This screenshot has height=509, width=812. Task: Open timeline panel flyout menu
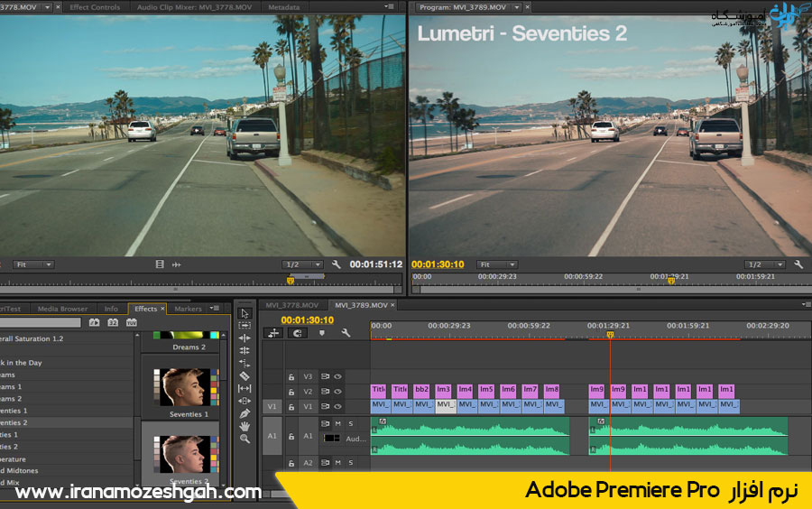(x=806, y=304)
